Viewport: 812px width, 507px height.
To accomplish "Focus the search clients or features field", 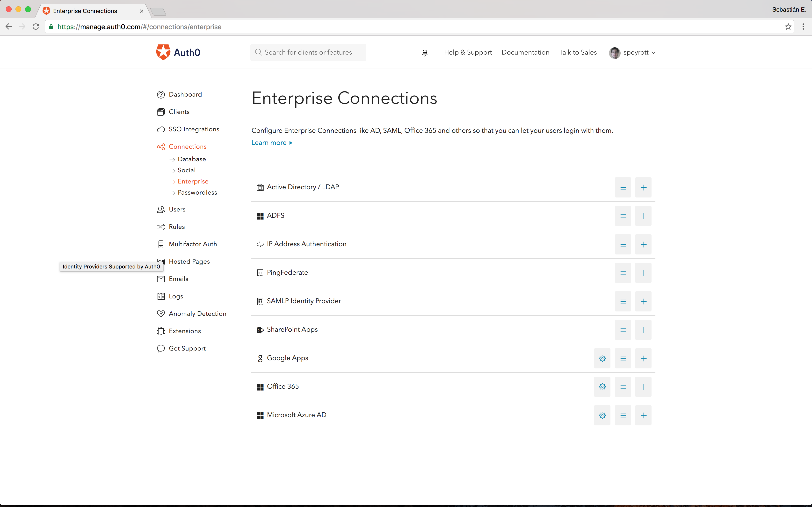I will tap(308, 52).
